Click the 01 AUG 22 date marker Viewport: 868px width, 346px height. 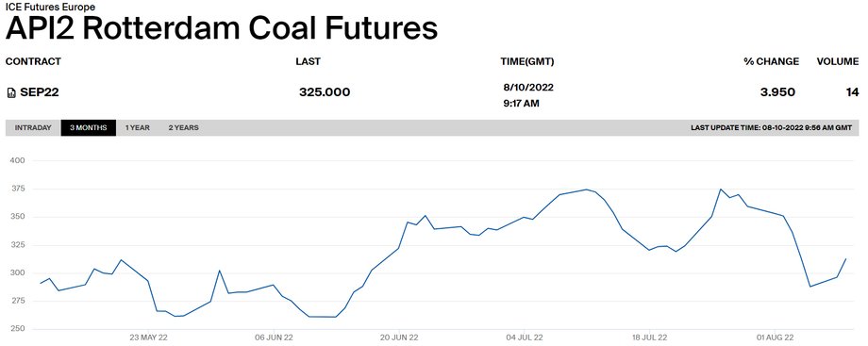pyautogui.click(x=775, y=338)
